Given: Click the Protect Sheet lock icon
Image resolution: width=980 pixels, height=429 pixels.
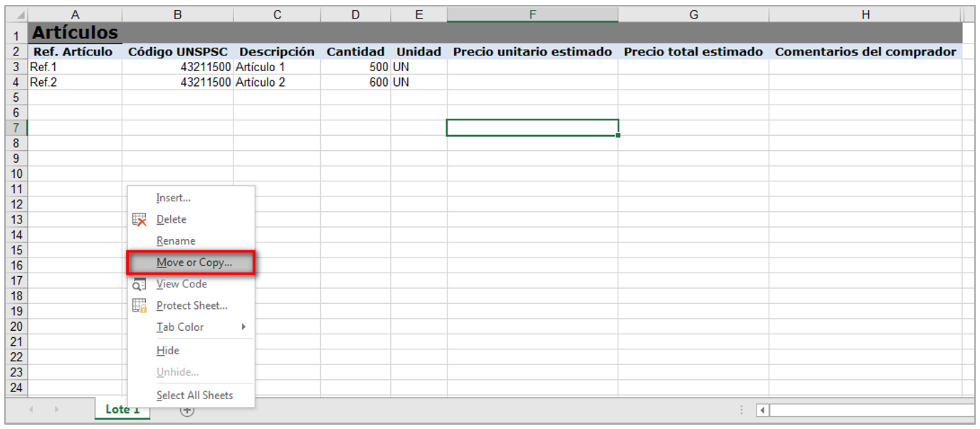Looking at the screenshot, I should coord(139,306).
